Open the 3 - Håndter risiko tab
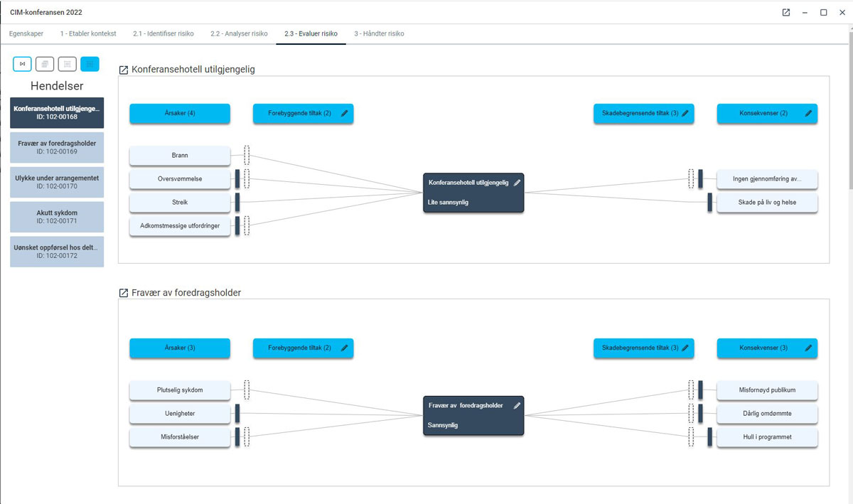Image resolution: width=853 pixels, height=504 pixels. click(x=379, y=33)
